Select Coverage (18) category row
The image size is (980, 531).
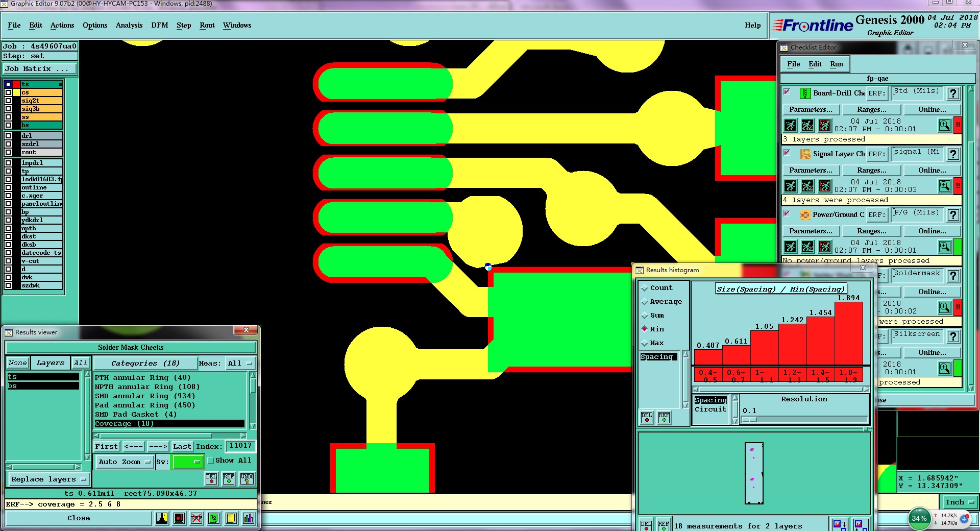pos(169,423)
